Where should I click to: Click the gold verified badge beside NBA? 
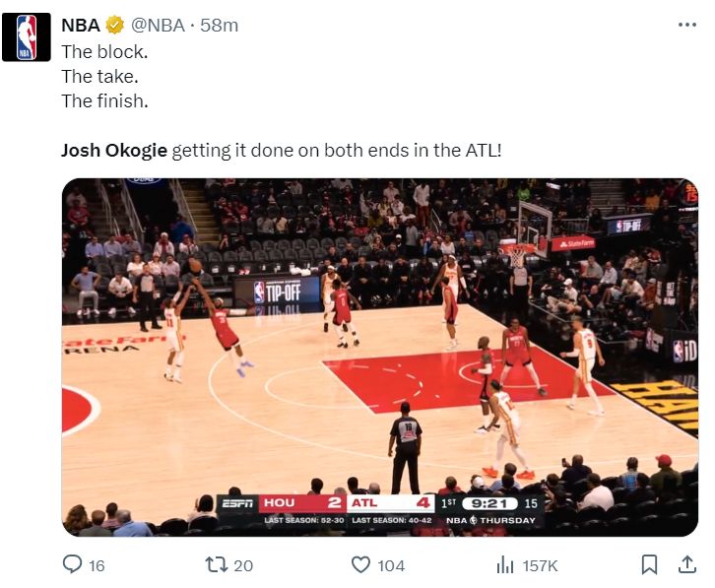click(114, 26)
